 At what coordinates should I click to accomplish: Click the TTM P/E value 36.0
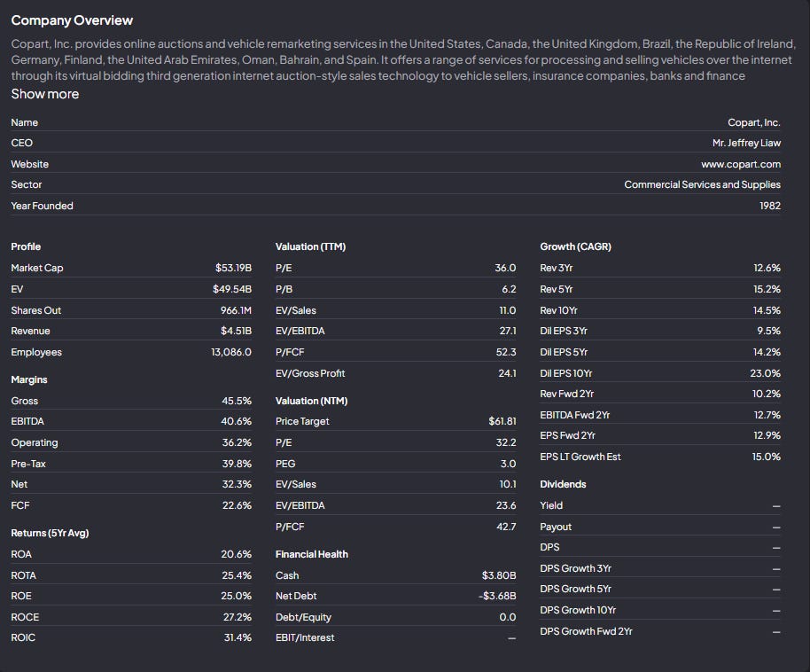505,268
